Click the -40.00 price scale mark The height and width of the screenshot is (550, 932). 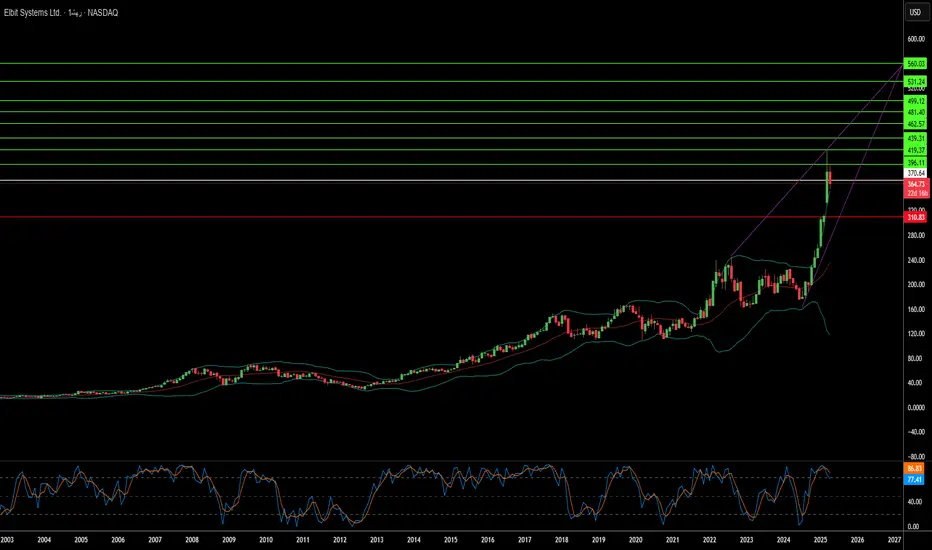[x=916, y=432]
